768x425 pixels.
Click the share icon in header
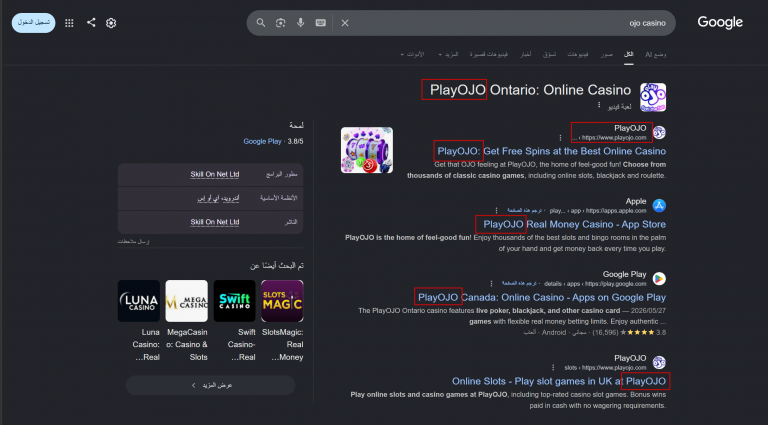91,23
